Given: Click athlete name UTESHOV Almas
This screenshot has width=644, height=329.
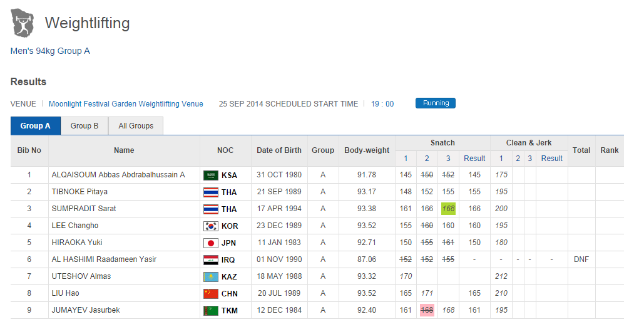Looking at the screenshot, I should pyautogui.click(x=81, y=276).
